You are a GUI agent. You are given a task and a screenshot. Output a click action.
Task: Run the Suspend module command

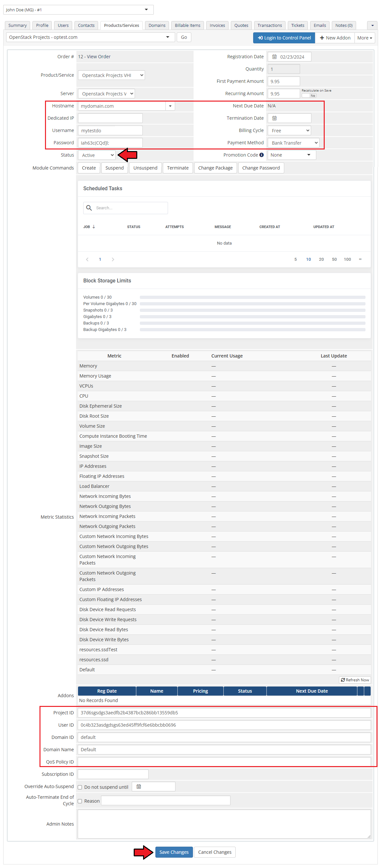coord(114,168)
